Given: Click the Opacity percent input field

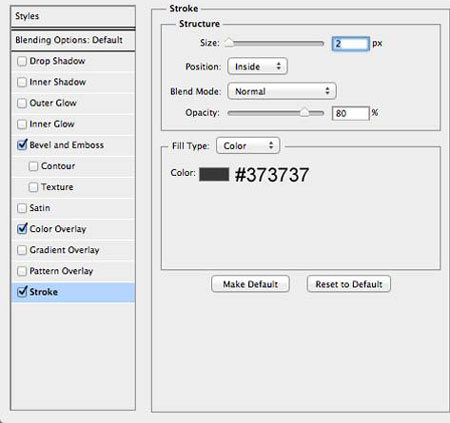Looking at the screenshot, I should click(351, 113).
